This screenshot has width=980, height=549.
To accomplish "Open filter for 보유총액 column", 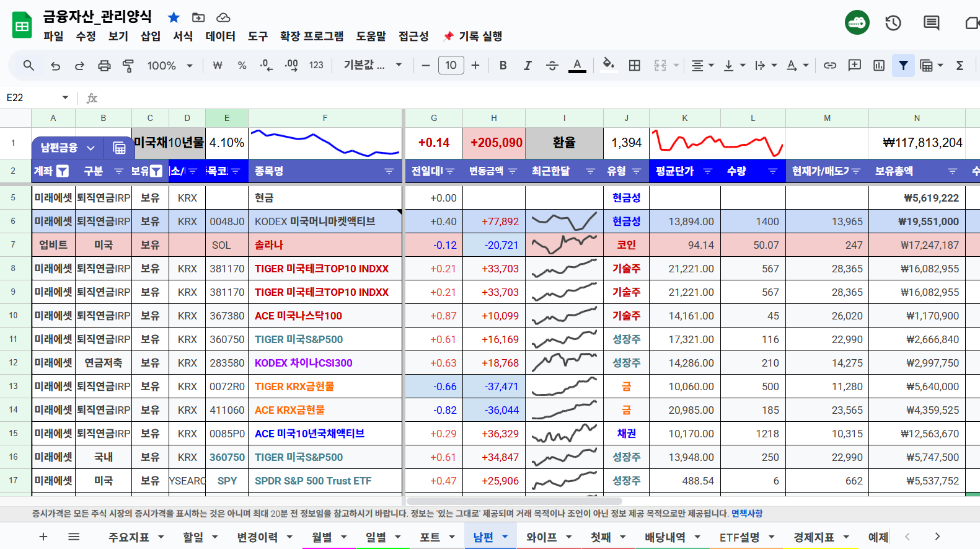I will 952,171.
